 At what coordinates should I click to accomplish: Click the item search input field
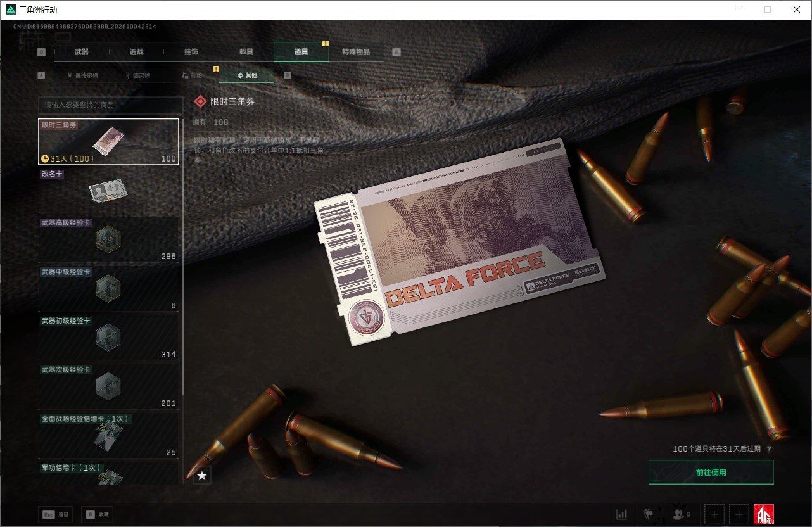[x=110, y=105]
